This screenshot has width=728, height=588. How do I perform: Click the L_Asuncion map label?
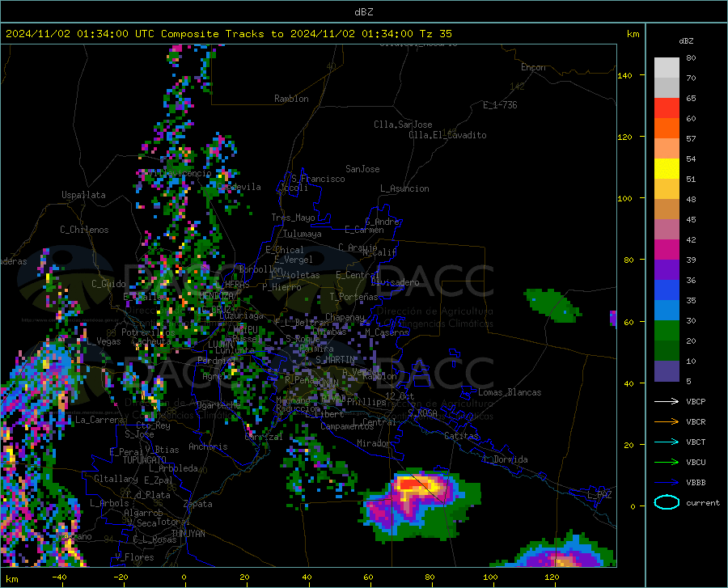pyautogui.click(x=404, y=188)
